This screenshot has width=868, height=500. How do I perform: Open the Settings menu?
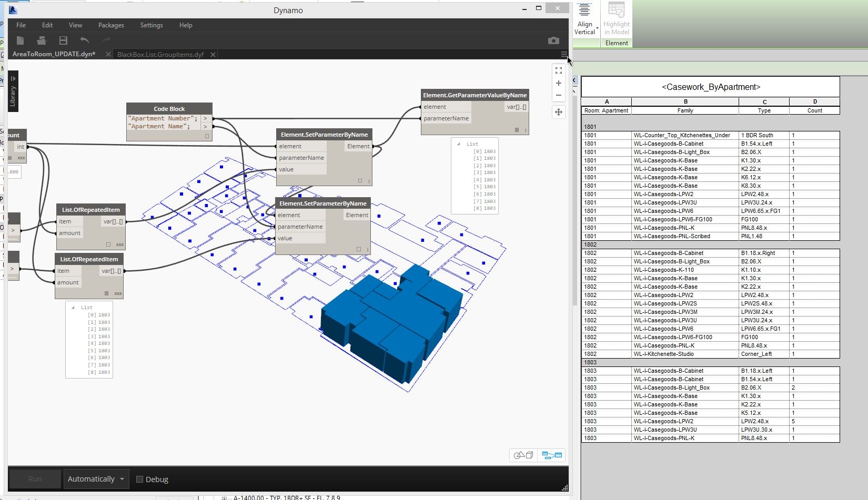pos(152,25)
